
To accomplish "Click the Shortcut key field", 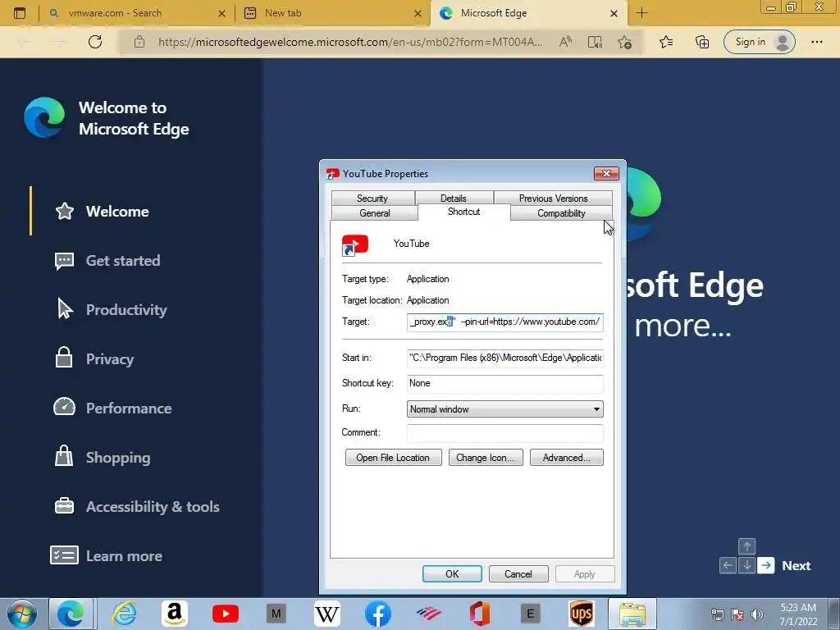I will point(504,384).
